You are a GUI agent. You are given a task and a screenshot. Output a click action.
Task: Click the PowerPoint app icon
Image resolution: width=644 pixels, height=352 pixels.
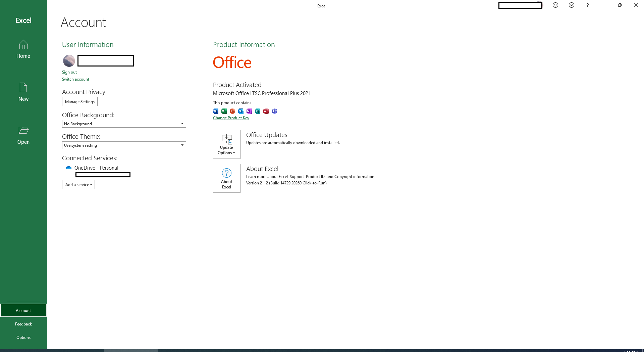pyautogui.click(x=232, y=111)
